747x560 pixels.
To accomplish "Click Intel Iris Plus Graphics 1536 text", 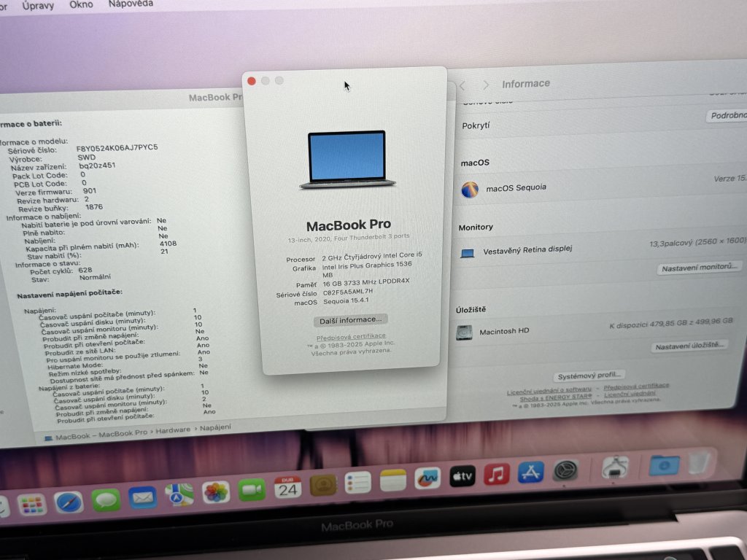I will pyautogui.click(x=367, y=265).
